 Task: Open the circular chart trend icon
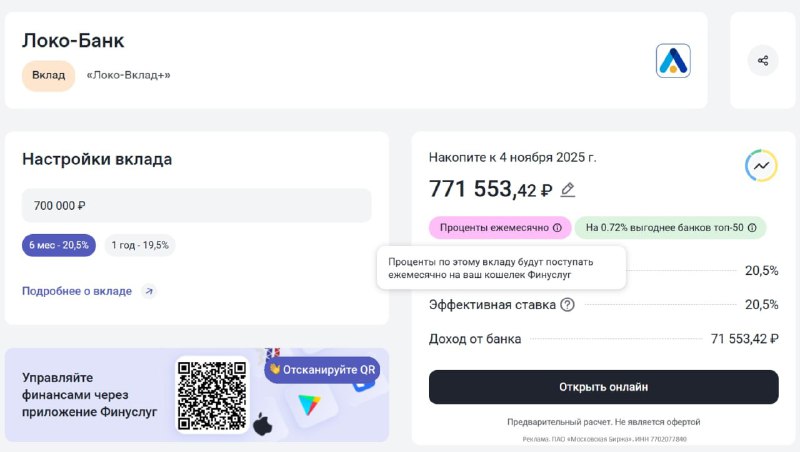761,165
